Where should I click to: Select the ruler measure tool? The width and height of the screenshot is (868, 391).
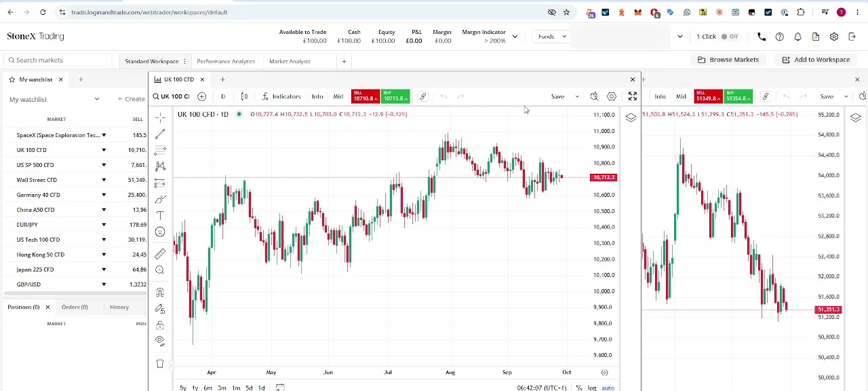click(160, 254)
